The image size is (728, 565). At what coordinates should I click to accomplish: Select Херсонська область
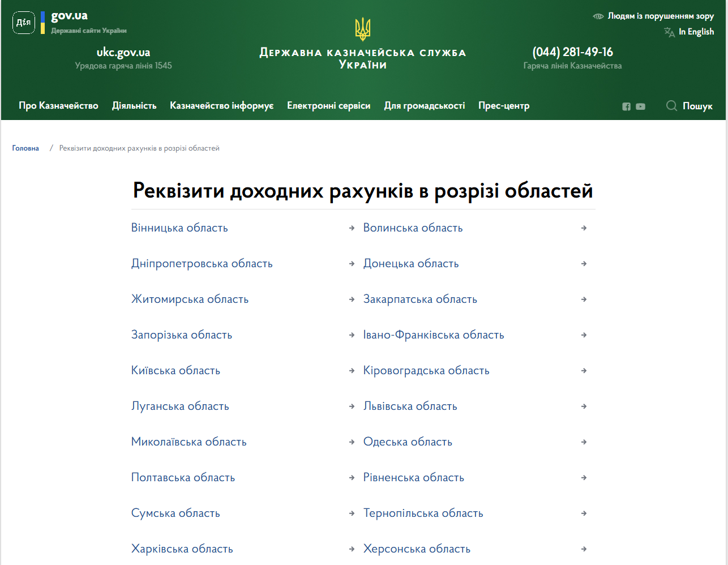(417, 549)
